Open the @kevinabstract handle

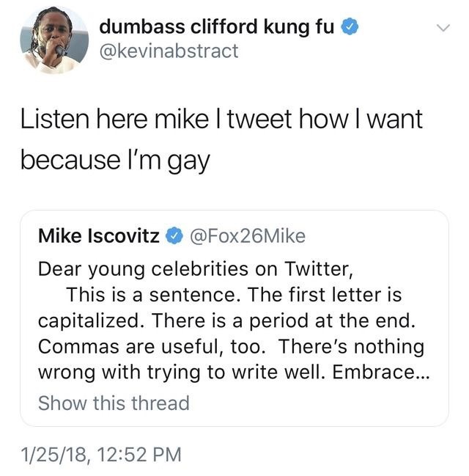(x=169, y=51)
